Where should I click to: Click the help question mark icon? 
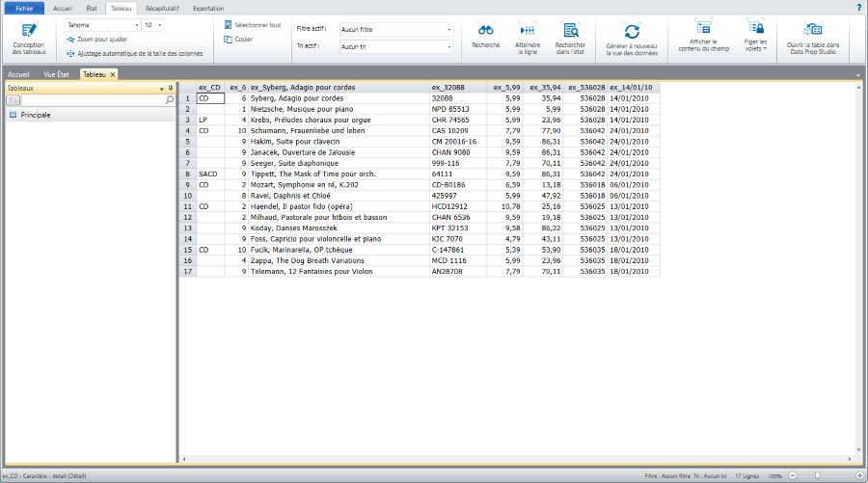pos(859,7)
